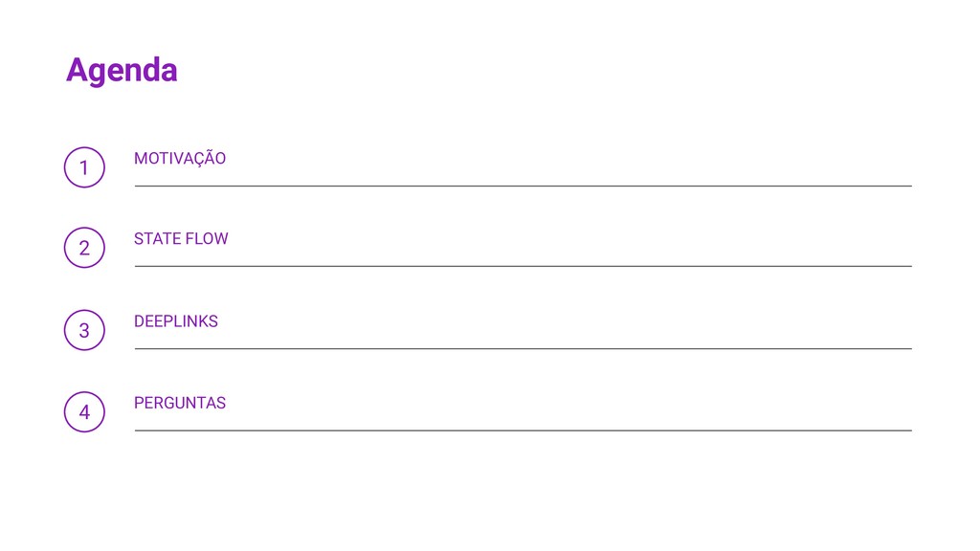The image size is (980, 551).
Task: Select the divider line under PERGUNTAS
Action: tap(523, 430)
